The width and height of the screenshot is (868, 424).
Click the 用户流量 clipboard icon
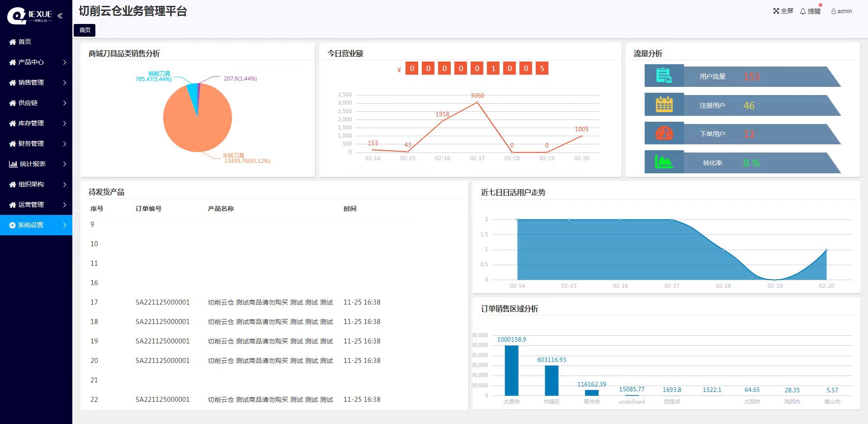(x=664, y=76)
